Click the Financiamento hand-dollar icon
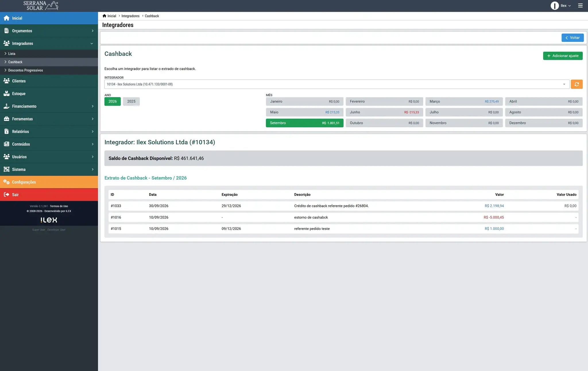 point(7,106)
